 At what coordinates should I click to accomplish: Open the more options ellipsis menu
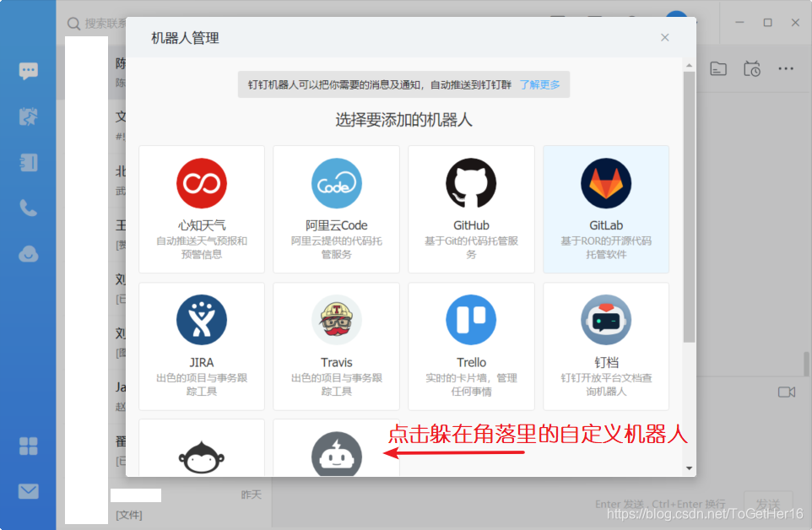click(x=787, y=69)
